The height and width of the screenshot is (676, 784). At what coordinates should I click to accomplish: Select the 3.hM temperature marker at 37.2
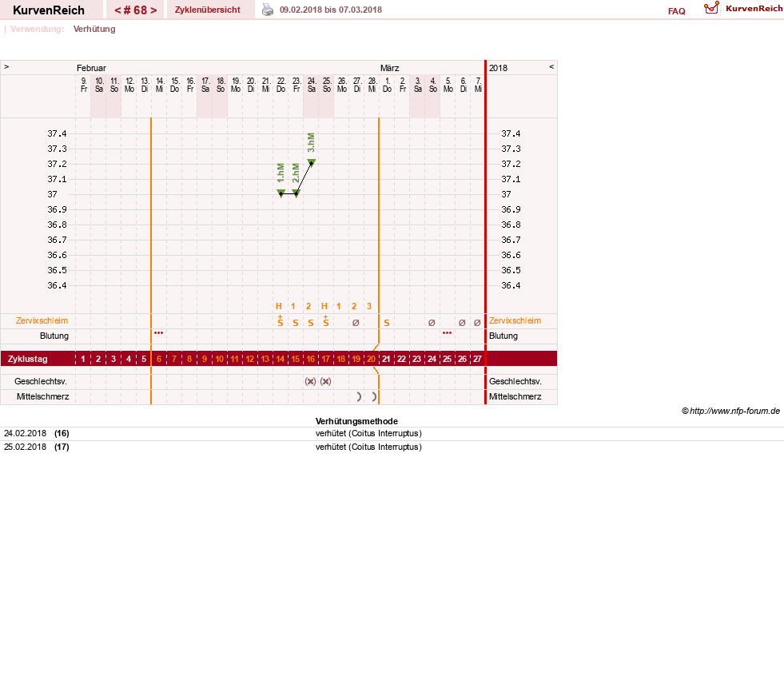pyautogui.click(x=311, y=162)
